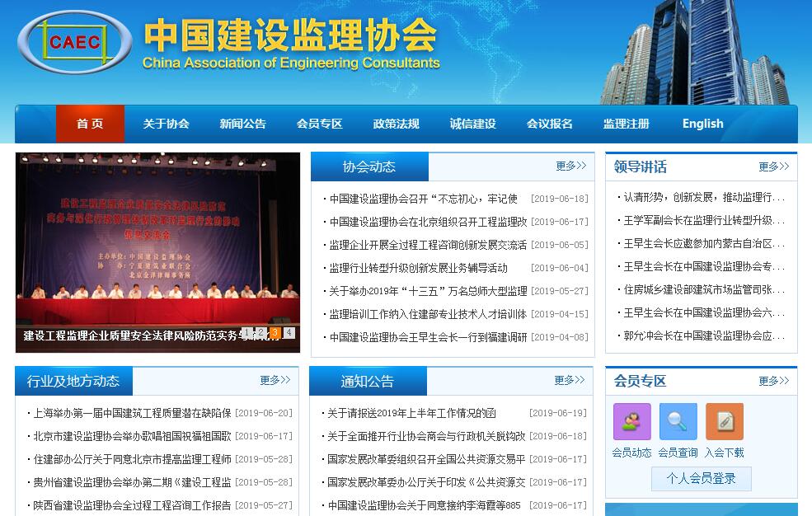Click 更多>> in 行业及地方动态 section
The width and height of the screenshot is (812, 516).
(275, 380)
